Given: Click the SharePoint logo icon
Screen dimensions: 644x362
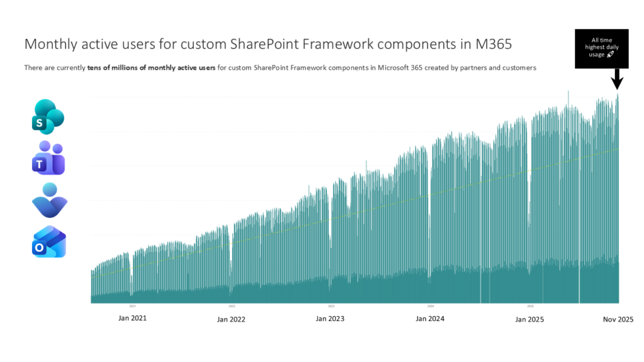Looking at the screenshot, I should tap(48, 116).
